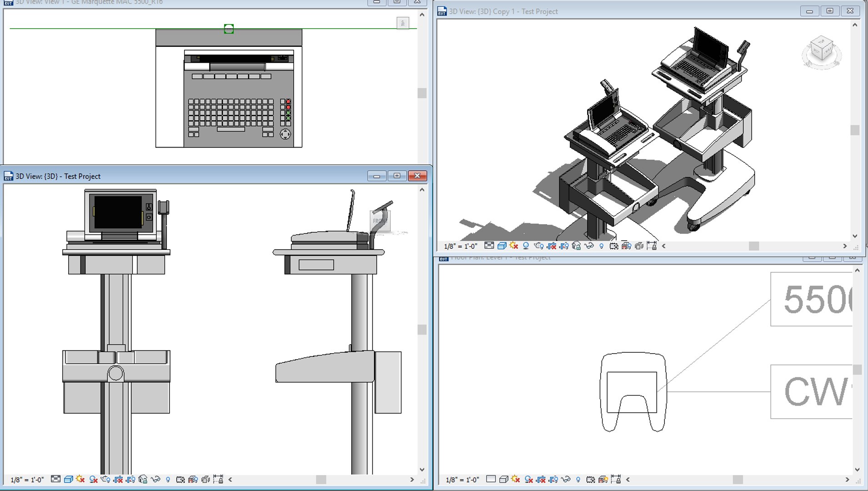Open Temporary View Properties in Floor Plan view
868x491 pixels.
pyautogui.click(x=590, y=479)
